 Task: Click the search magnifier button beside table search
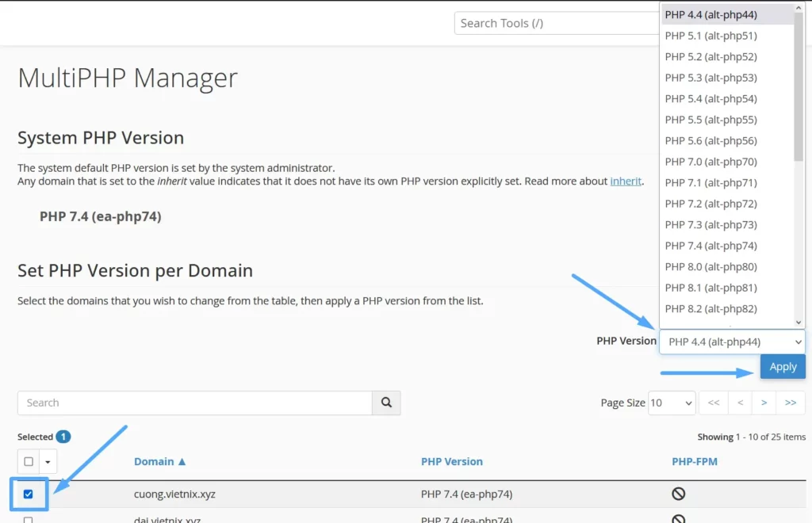click(x=386, y=403)
